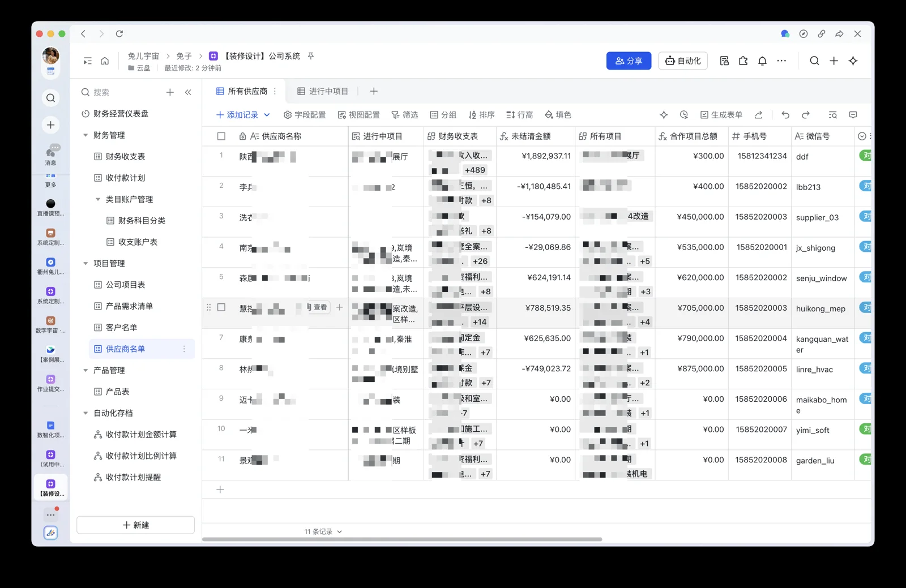Switch to the 进行中项目 tab

323,91
